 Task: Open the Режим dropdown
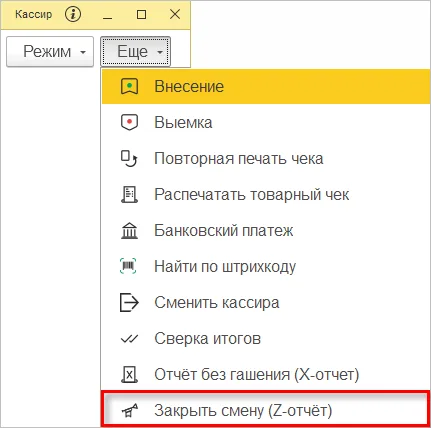50,52
